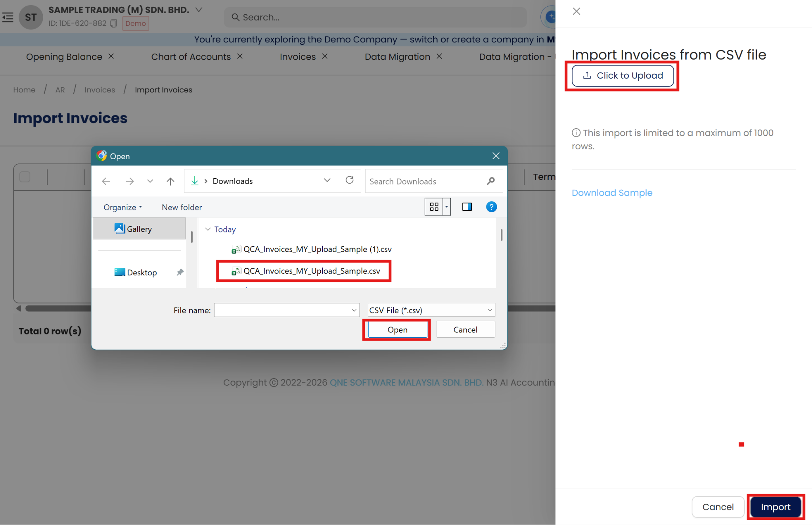This screenshot has height=525, width=812.
Task: Close the Import Invoices side panel
Action: coord(576,11)
